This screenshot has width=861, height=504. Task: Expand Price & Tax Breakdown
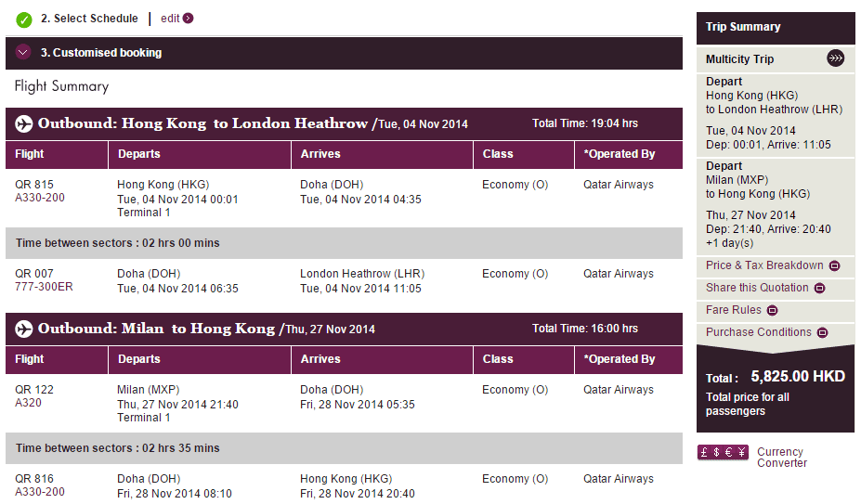(x=834, y=266)
